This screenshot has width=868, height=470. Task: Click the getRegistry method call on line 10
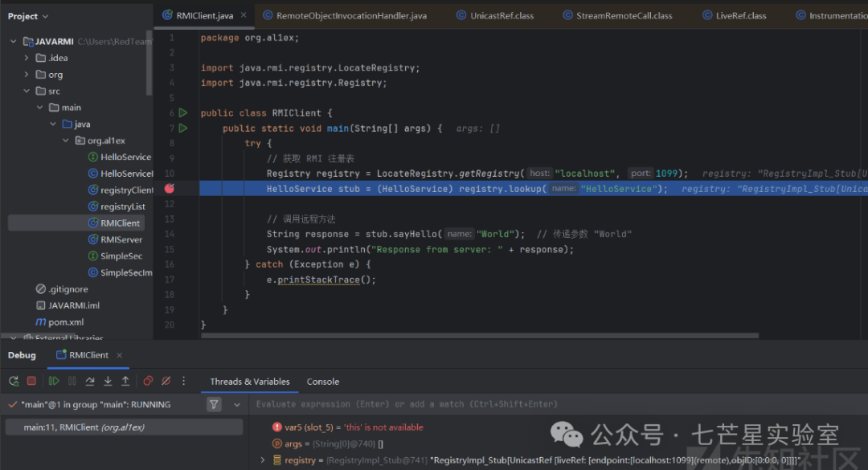pyautogui.click(x=489, y=174)
